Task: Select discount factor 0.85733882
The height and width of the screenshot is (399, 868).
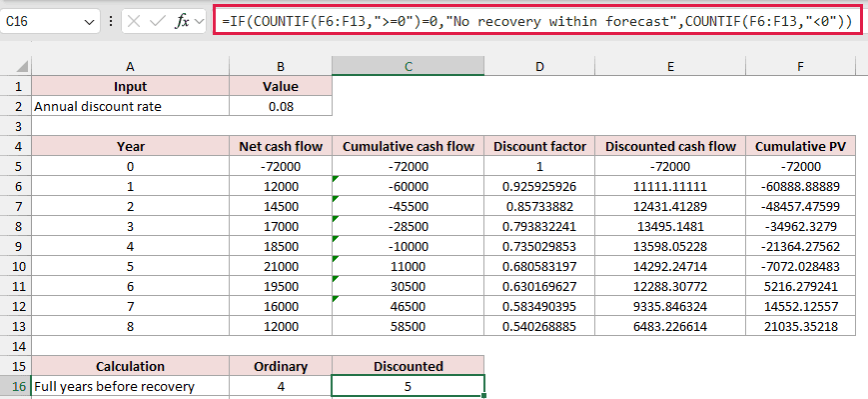Action: click(x=539, y=206)
